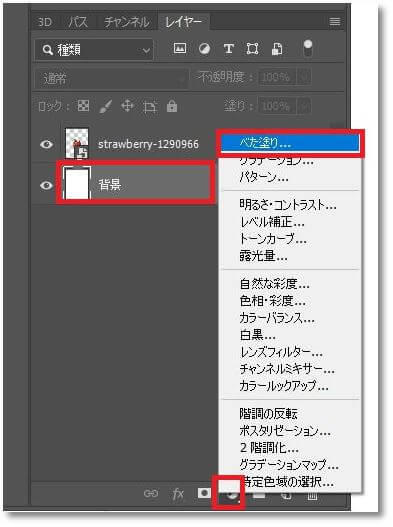Click the link layers icon at panel bottom

coord(151,493)
